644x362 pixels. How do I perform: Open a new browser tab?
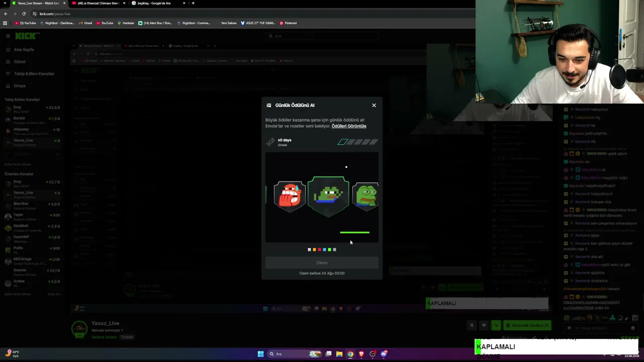(x=193, y=3)
